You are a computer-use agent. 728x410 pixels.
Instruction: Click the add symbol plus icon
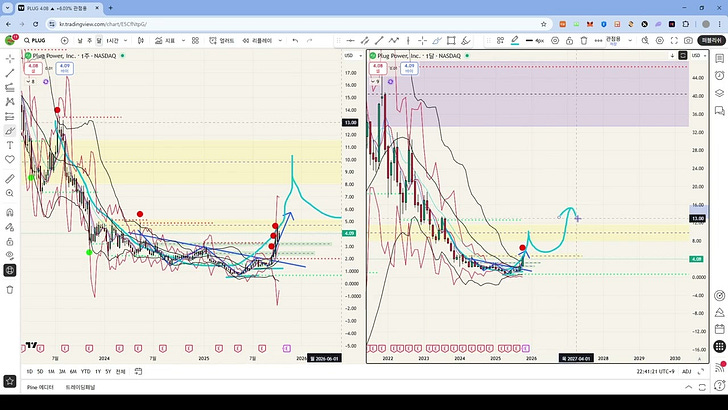[65, 40]
